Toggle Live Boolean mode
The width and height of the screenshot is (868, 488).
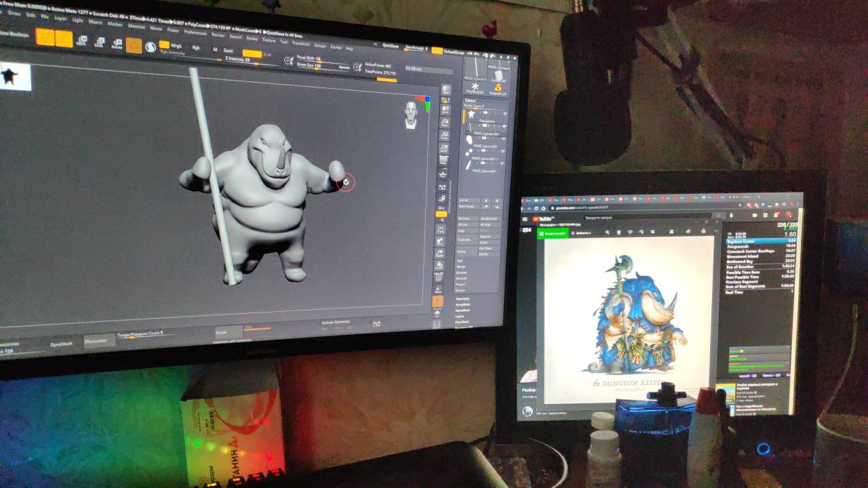click(x=14, y=34)
